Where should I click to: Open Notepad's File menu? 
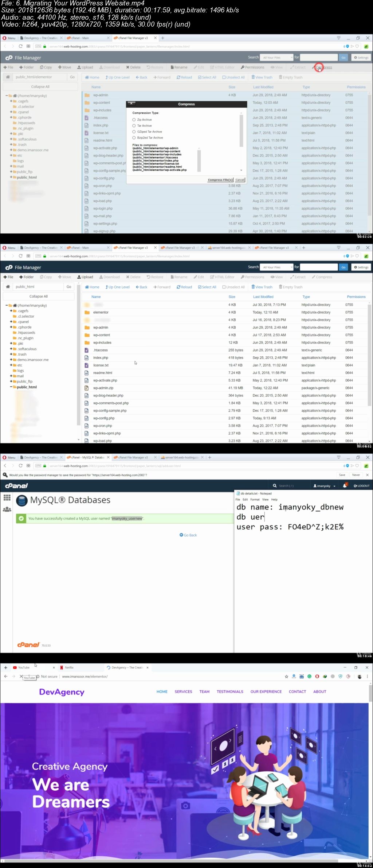click(237, 500)
